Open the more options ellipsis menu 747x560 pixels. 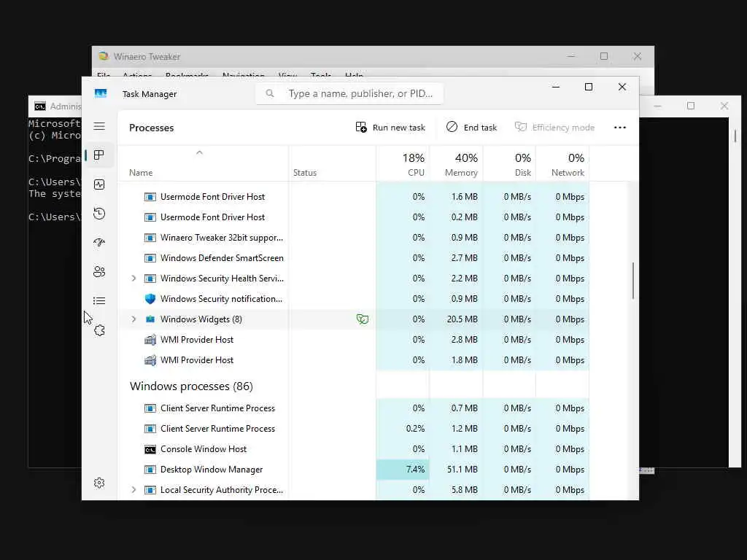tap(620, 127)
